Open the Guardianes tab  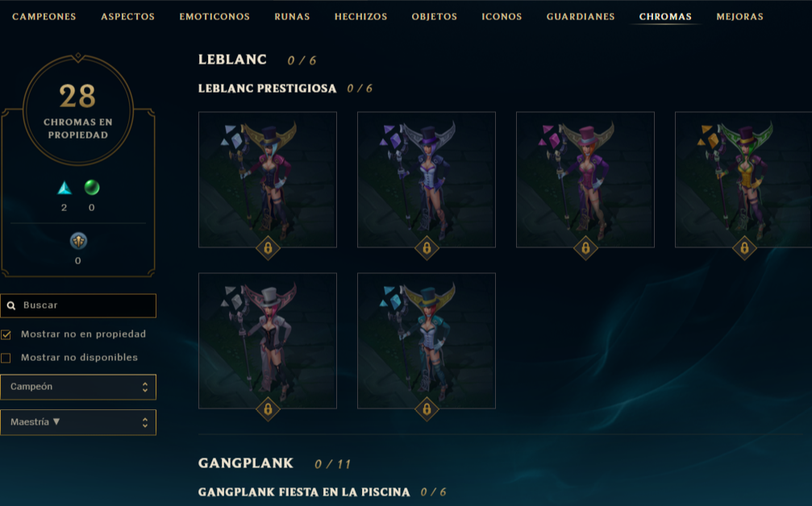tap(581, 17)
